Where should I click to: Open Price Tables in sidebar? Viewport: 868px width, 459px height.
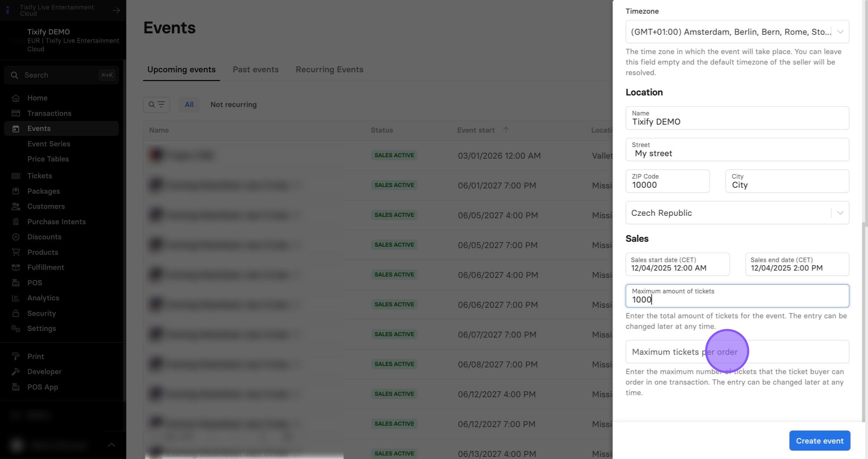point(48,159)
